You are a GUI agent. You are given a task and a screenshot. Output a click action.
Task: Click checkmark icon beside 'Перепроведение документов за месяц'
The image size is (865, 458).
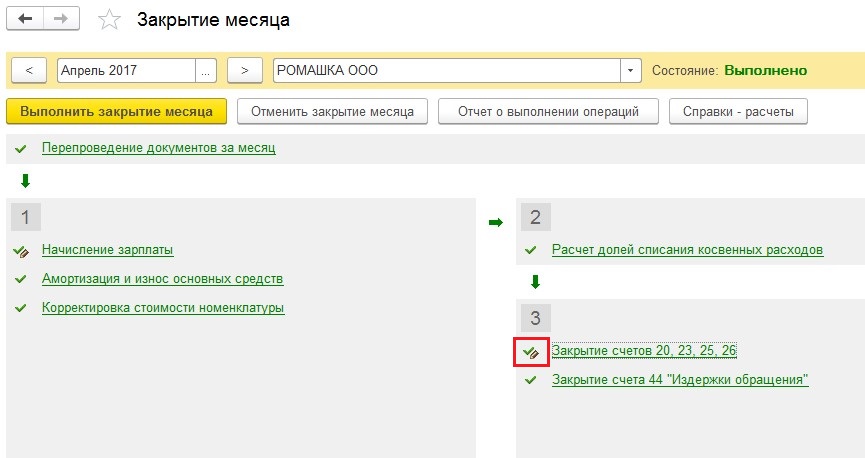[21, 148]
